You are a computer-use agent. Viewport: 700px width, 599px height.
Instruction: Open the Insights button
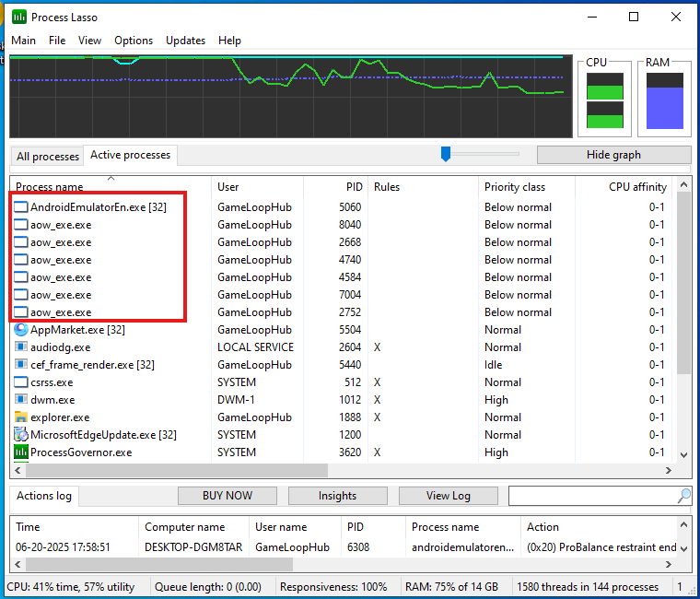click(337, 496)
